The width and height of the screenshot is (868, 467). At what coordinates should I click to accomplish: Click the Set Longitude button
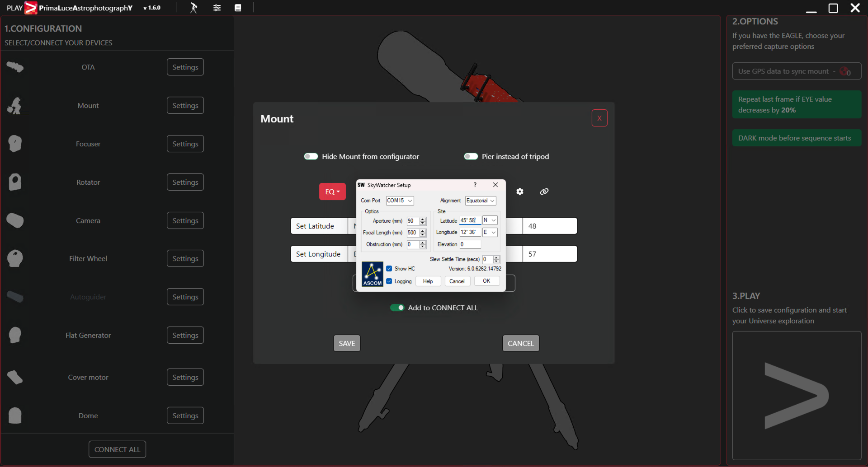[319, 254]
